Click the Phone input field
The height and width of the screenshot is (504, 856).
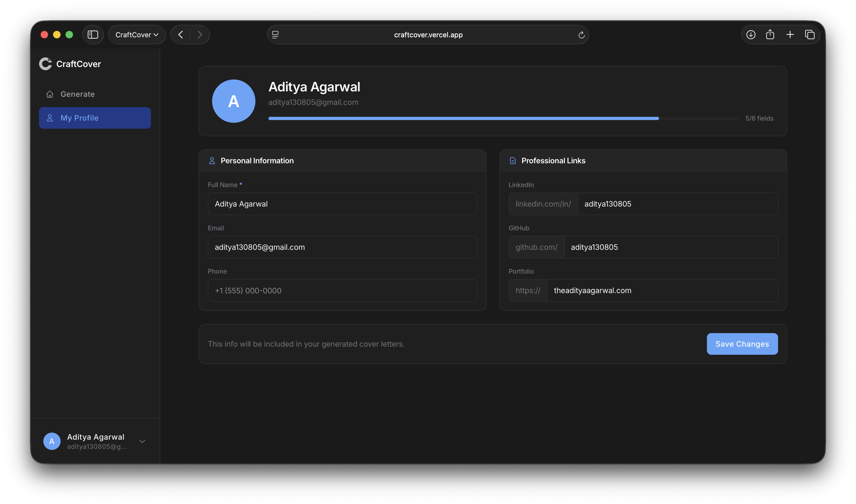pos(342,290)
